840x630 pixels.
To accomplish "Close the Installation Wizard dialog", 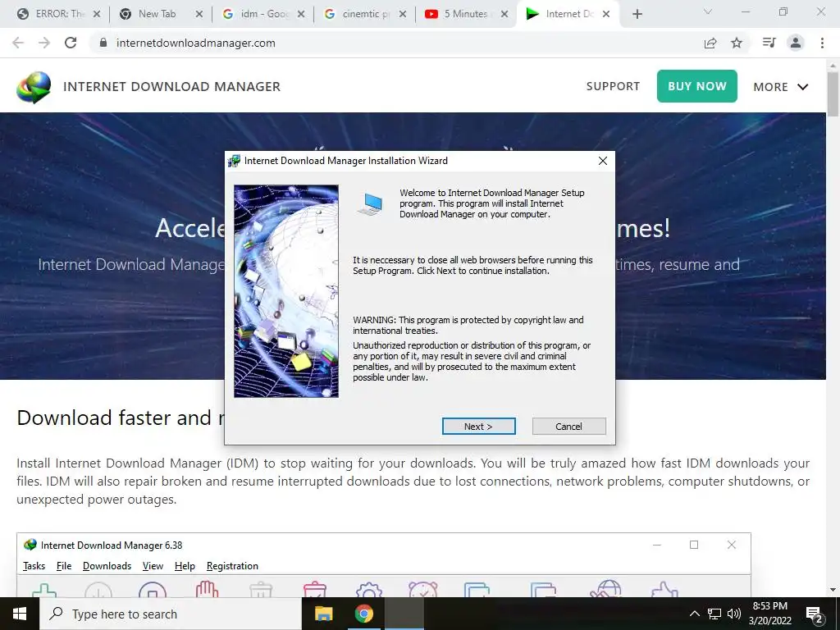I will [x=603, y=161].
